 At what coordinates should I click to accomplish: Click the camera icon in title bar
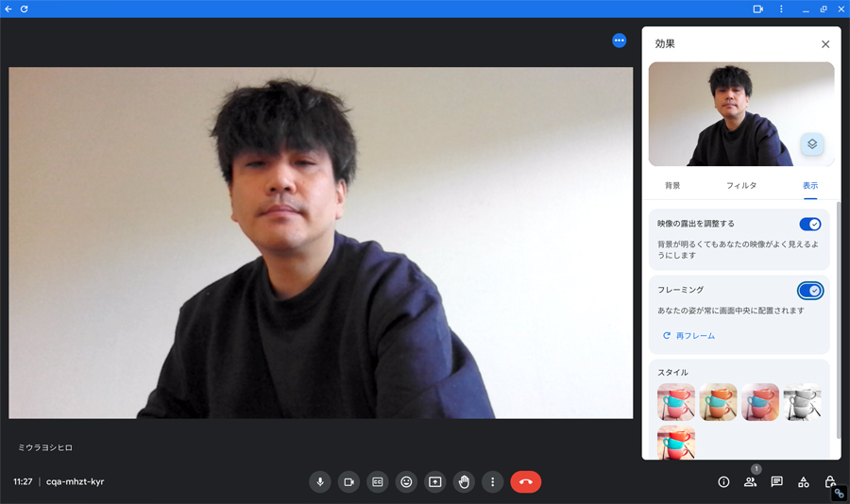pos(757,9)
